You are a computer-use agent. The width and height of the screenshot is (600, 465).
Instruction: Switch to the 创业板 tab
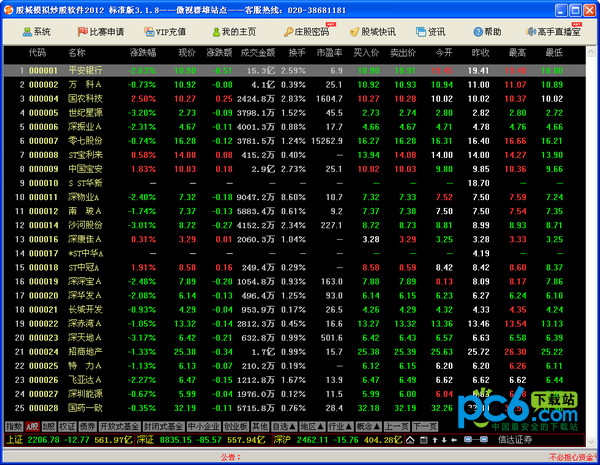[x=234, y=425]
